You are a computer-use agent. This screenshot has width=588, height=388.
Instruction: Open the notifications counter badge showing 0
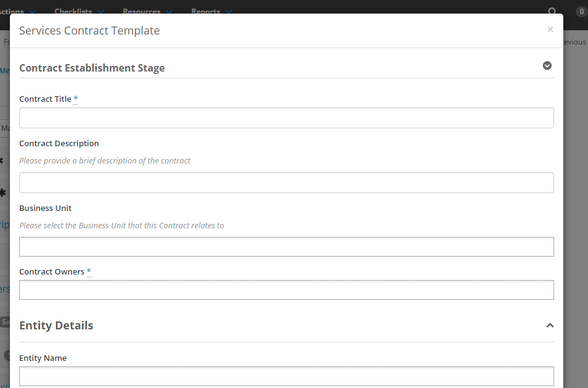[581, 11]
